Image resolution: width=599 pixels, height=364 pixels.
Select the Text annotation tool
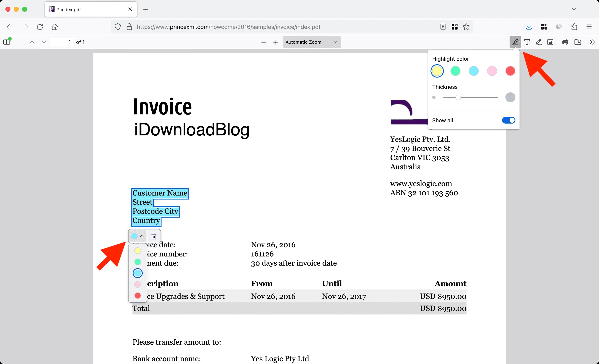(527, 42)
